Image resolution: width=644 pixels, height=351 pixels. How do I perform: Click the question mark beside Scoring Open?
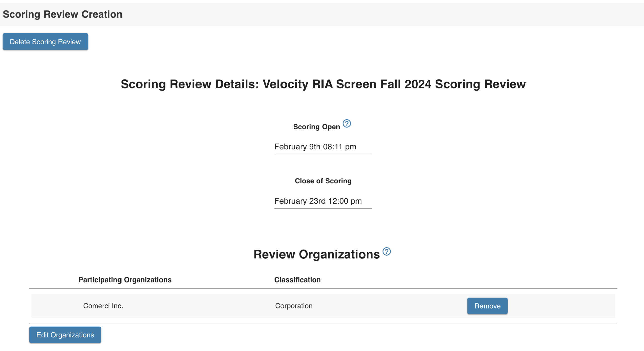347,123
